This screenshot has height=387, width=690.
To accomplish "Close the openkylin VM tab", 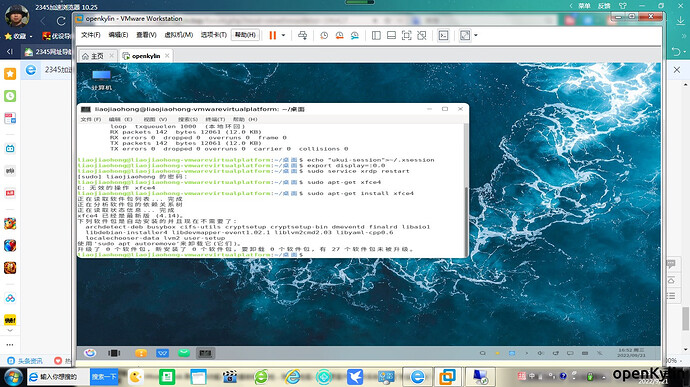I will click(167, 55).
